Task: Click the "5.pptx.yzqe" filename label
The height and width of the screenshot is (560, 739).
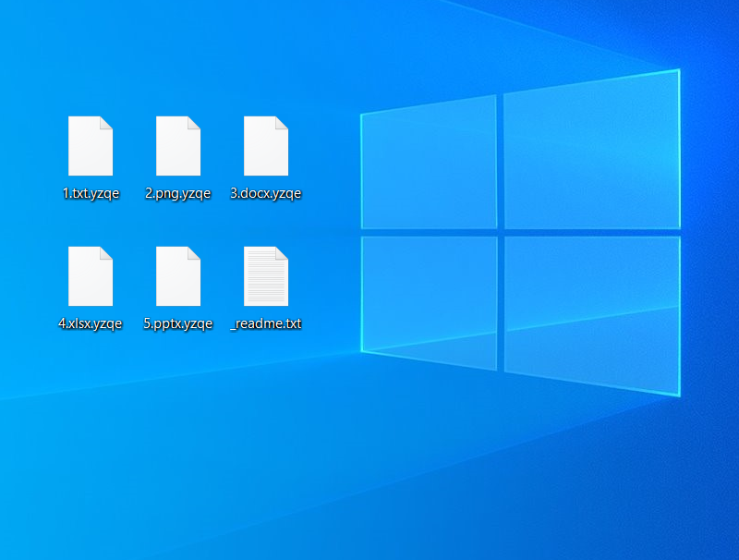Action: (x=178, y=323)
